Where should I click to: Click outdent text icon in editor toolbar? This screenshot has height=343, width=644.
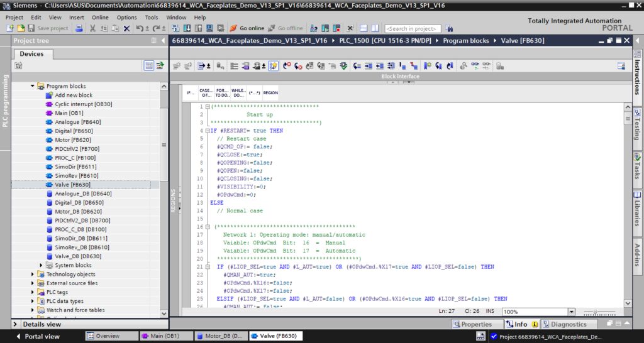tap(379, 65)
